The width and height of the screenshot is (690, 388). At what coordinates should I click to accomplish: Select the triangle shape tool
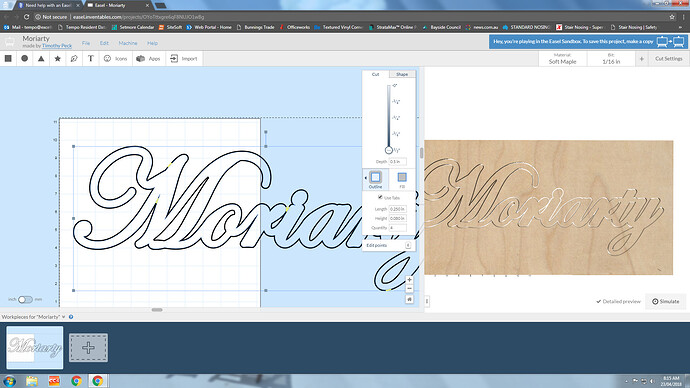(x=41, y=59)
